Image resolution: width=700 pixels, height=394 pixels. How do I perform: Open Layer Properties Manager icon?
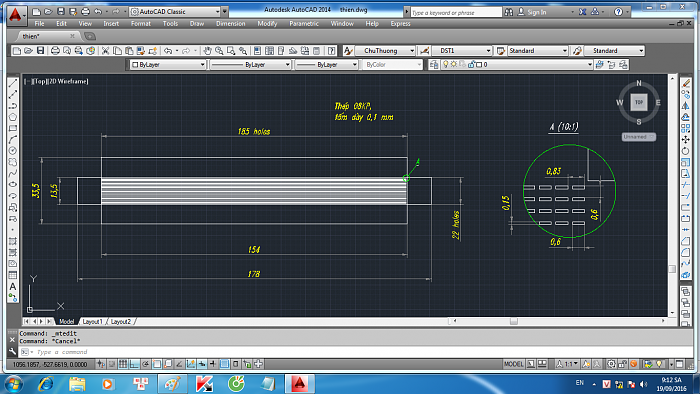(x=433, y=65)
